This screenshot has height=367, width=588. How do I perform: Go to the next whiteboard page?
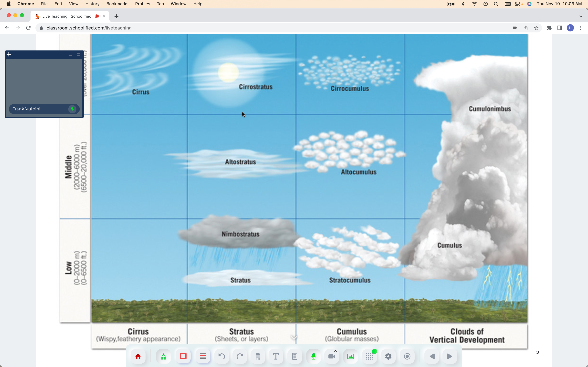pyautogui.click(x=450, y=356)
